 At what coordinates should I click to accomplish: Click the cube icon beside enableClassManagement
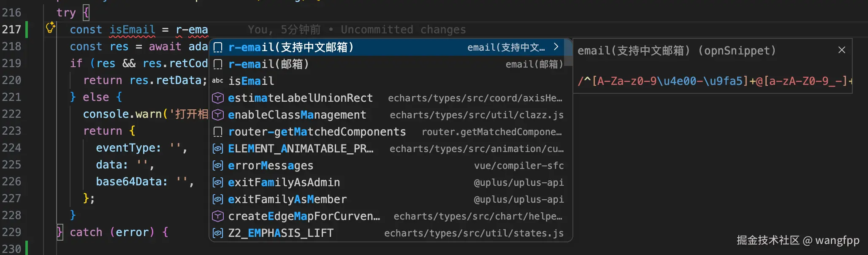217,115
